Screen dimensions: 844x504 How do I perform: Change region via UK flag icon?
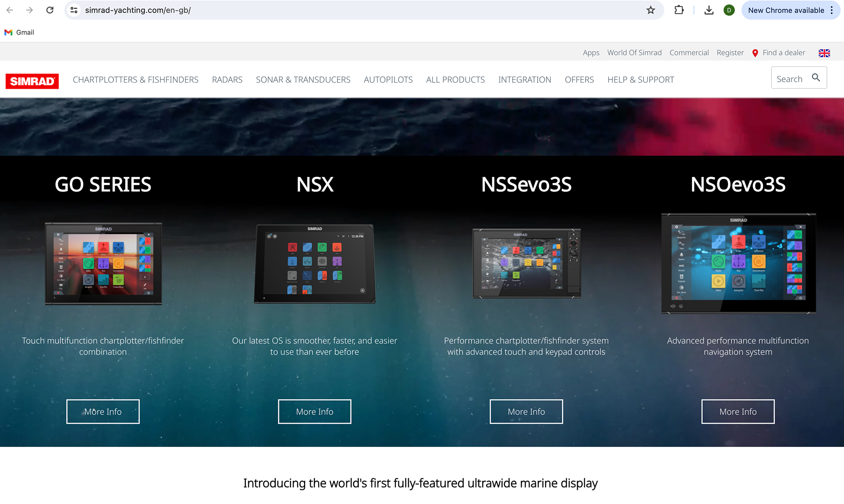coord(824,53)
